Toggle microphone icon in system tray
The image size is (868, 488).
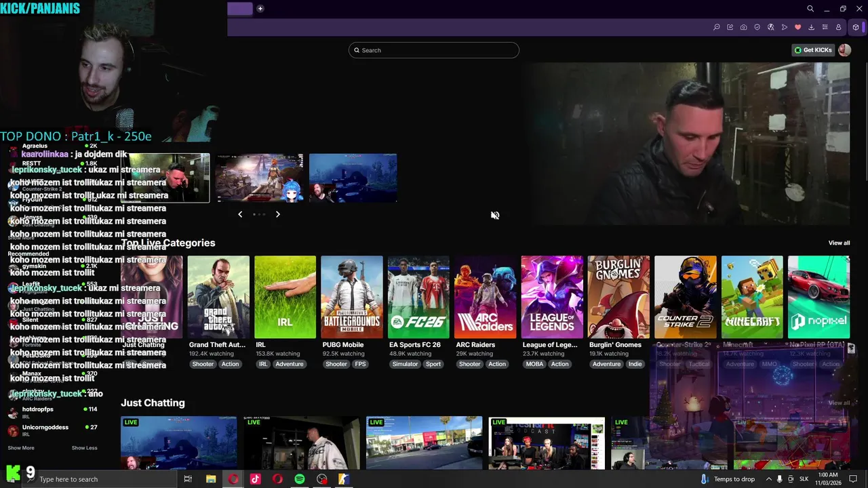pos(779,479)
